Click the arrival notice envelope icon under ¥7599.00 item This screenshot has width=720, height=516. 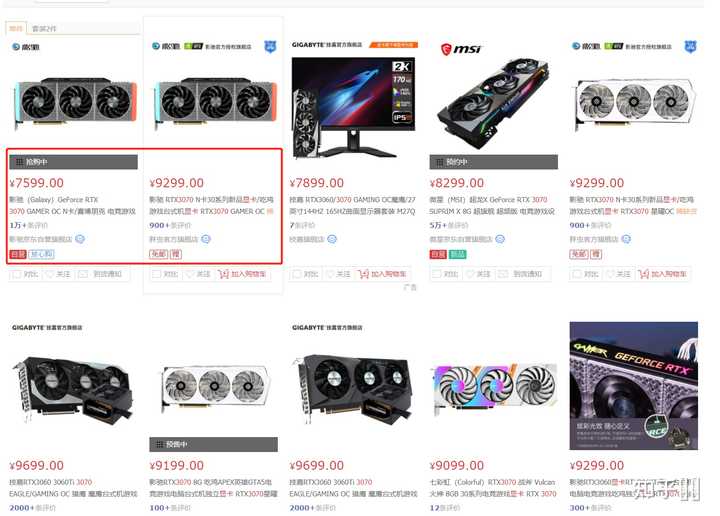tap(83, 274)
